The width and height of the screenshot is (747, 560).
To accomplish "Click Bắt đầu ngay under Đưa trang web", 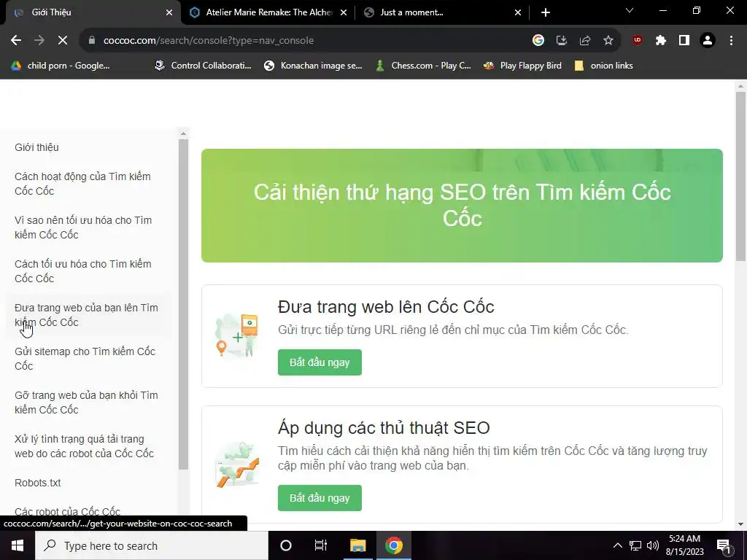I will 320,362.
